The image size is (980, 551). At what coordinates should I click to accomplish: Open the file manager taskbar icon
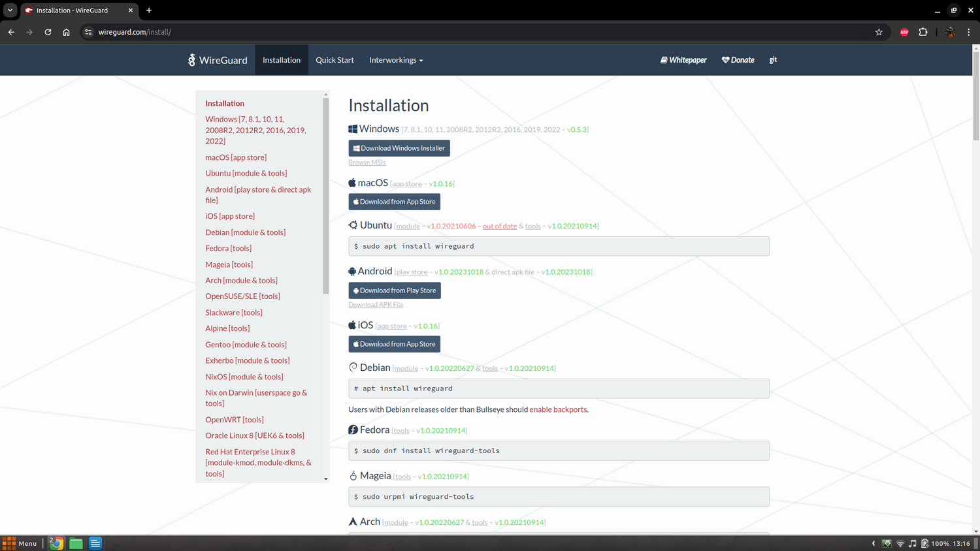point(76,543)
